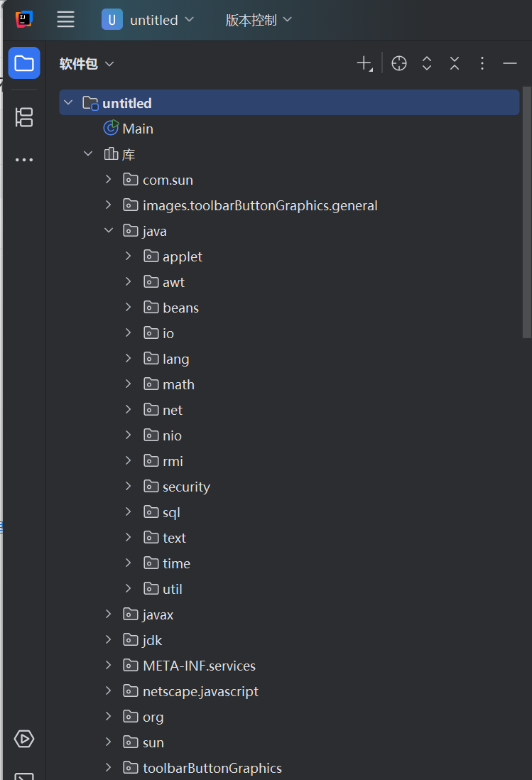Show more tool windows via ellipsis
This screenshot has width=532, height=780.
point(24,160)
